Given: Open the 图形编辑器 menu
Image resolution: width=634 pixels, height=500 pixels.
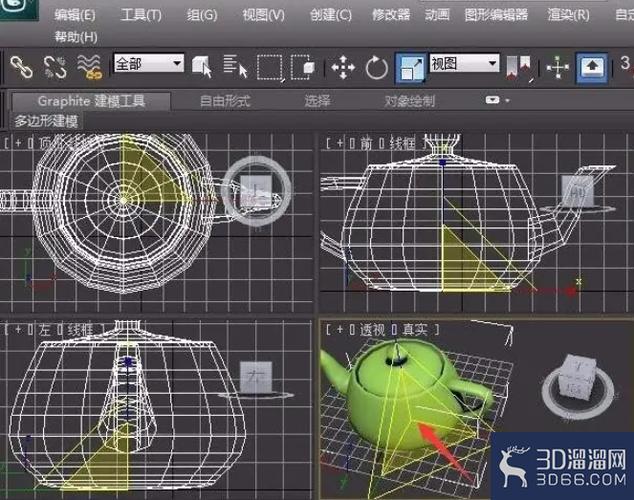Looking at the screenshot, I should coord(496,15).
